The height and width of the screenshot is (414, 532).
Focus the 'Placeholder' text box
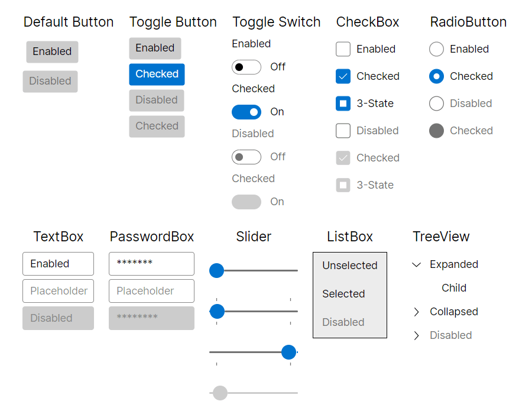[x=58, y=291]
